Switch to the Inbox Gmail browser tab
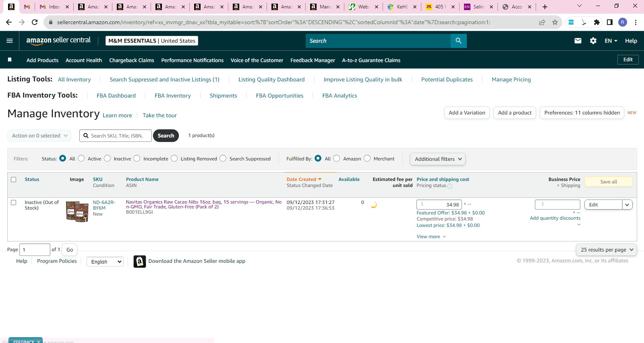 (54, 7)
